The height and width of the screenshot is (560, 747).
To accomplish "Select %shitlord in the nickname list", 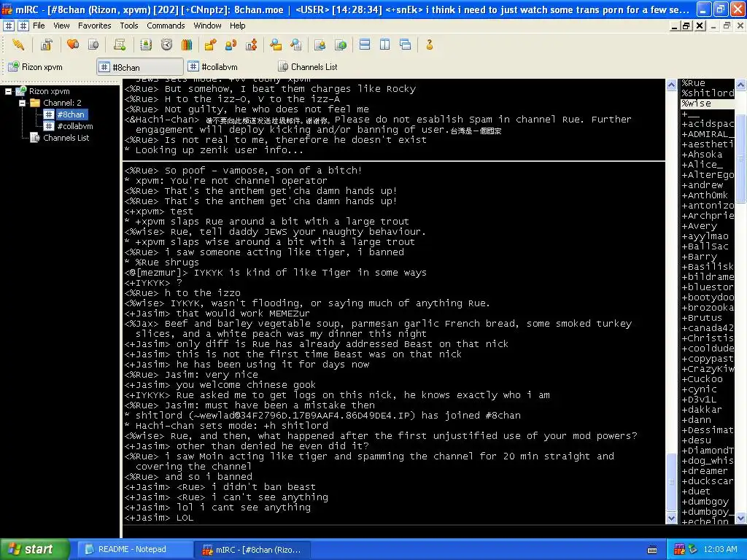I will point(708,93).
